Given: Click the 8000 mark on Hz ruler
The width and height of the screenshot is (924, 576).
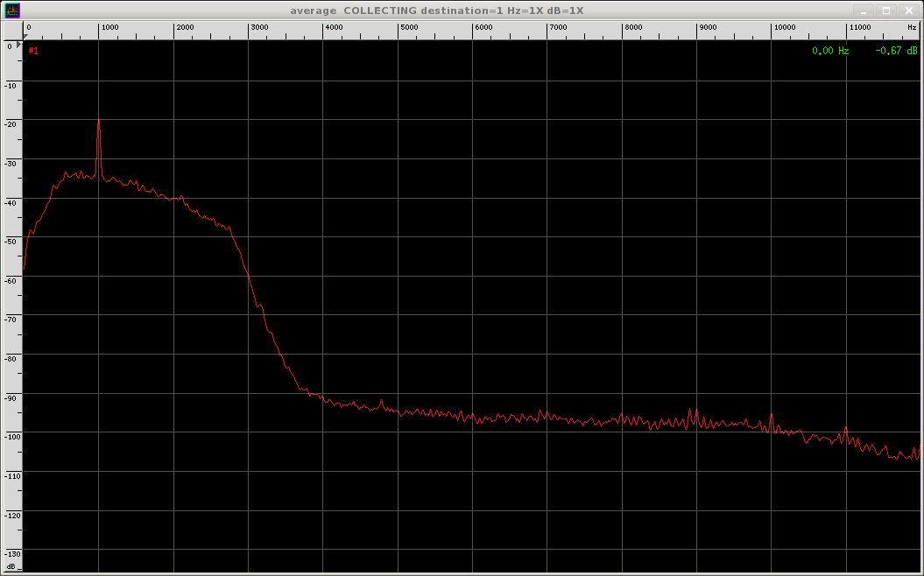Looking at the screenshot, I should (x=633, y=27).
